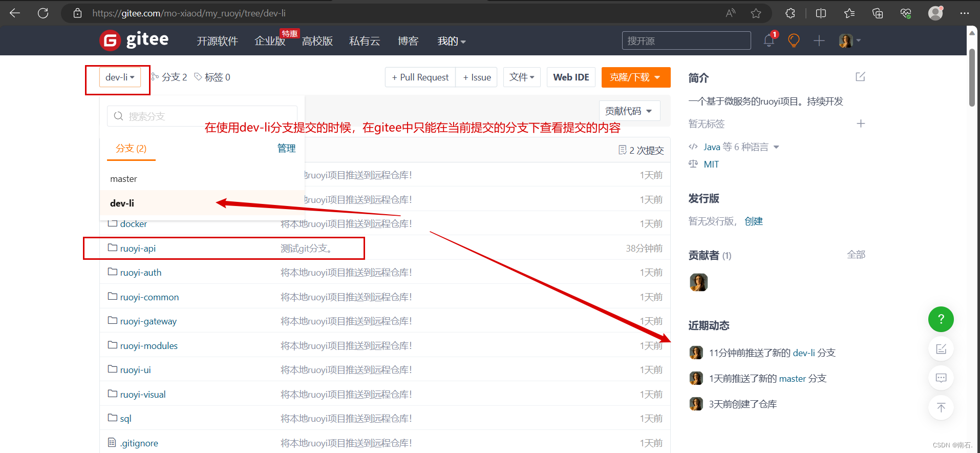
Task: Select master branch in the list
Action: click(202, 179)
